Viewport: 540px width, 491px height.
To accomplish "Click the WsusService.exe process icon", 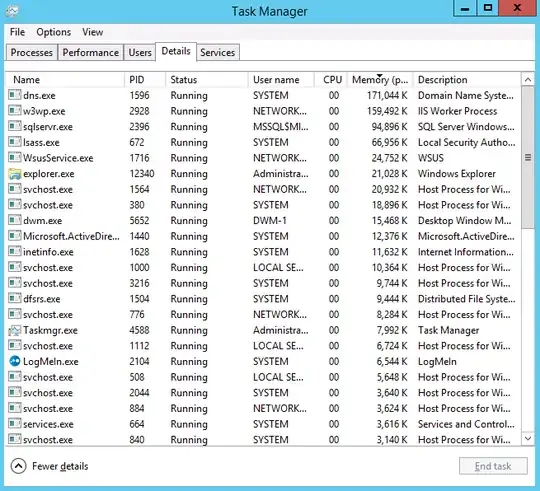I will tap(14, 158).
